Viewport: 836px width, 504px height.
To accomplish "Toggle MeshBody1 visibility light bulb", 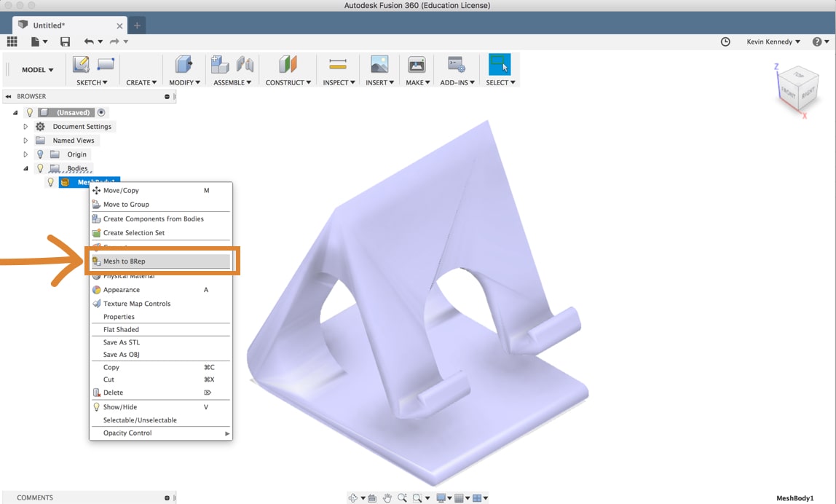I will pyautogui.click(x=51, y=182).
